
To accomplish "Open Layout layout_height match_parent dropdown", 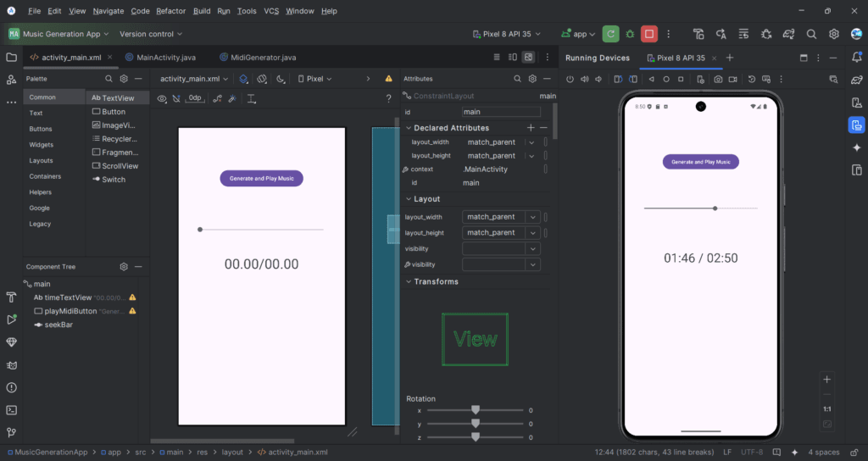I will click(532, 233).
